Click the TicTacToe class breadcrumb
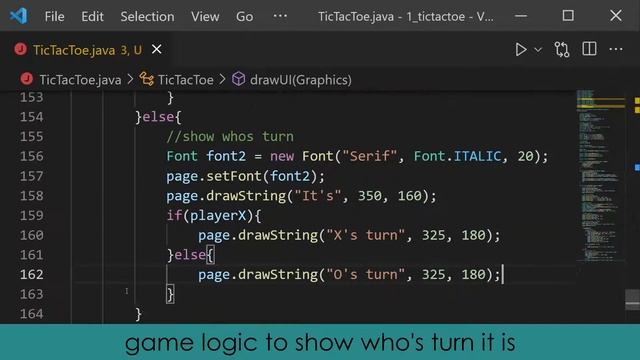This screenshot has height=360, width=640. click(x=186, y=80)
